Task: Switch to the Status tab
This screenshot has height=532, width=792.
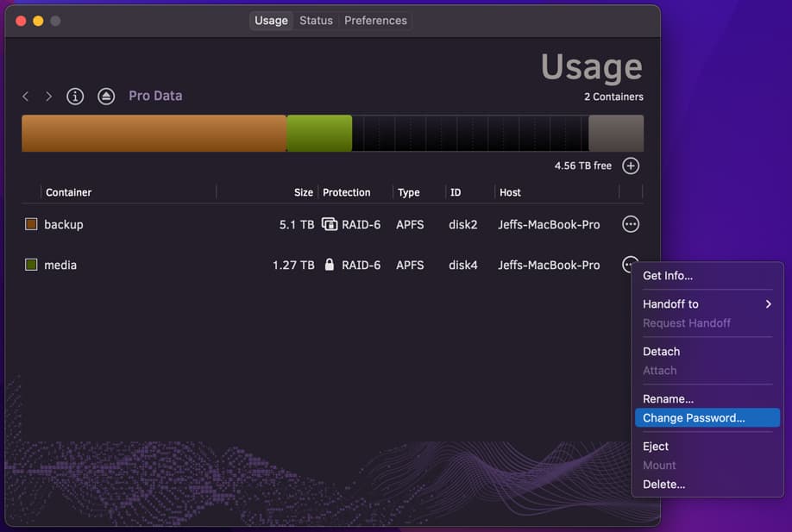Action: 316,21
